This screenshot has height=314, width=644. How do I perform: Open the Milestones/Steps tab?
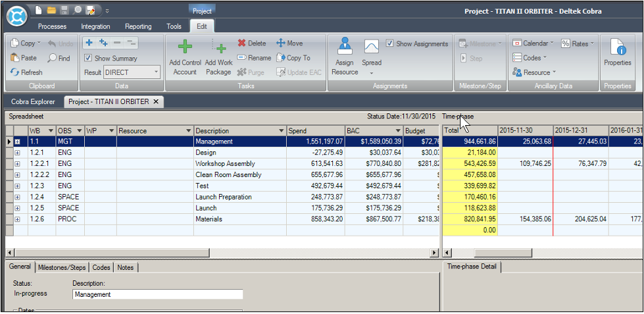tap(62, 267)
